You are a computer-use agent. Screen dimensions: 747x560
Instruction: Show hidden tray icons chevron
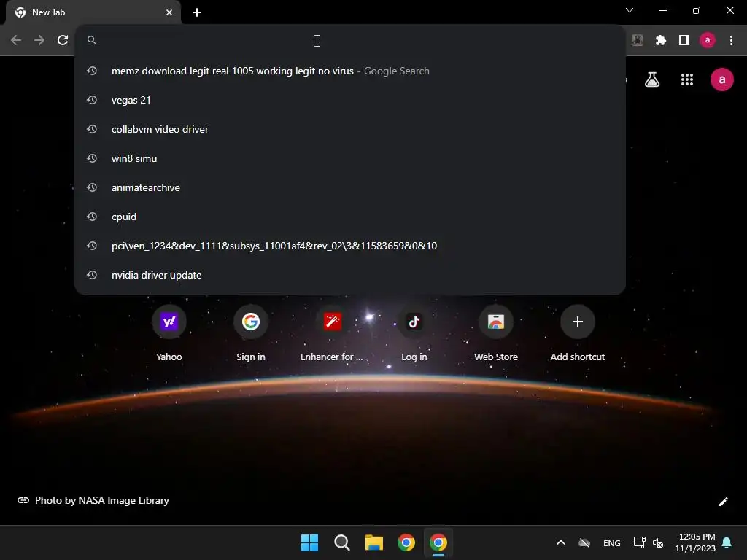(x=561, y=542)
